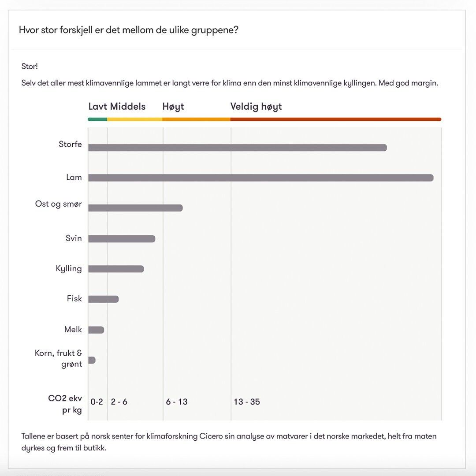Screen dimensions: 476x476
Task: Click the green Lavt color segment
Action: pyautogui.click(x=97, y=119)
